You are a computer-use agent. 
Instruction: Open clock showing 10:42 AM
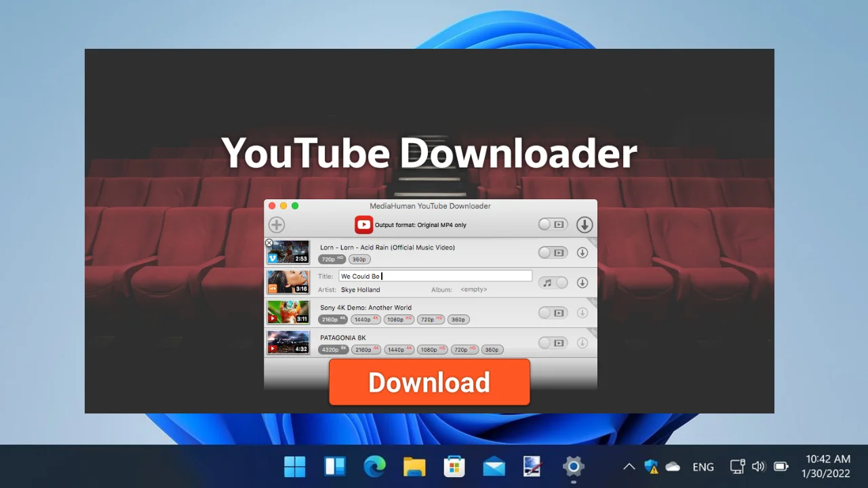pos(827,466)
